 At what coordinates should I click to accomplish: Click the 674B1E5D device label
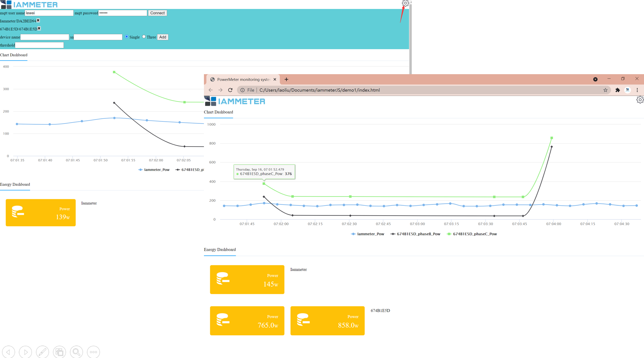coord(380,311)
